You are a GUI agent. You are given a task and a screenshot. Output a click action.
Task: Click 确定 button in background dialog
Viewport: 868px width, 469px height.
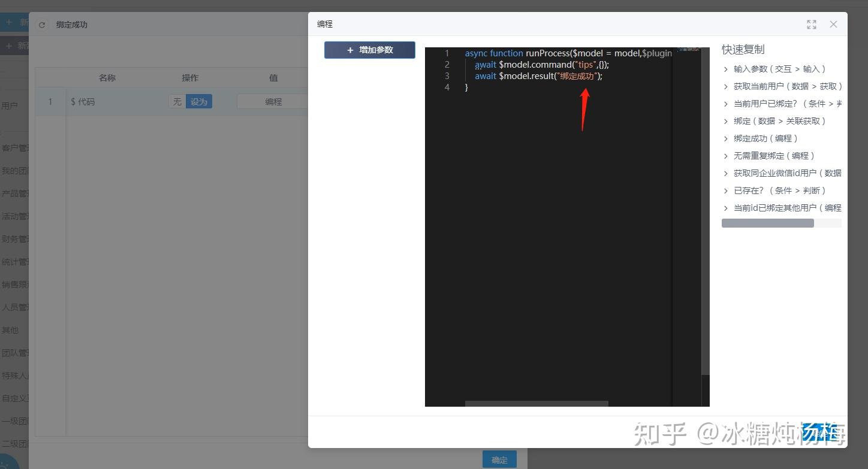[499, 459]
